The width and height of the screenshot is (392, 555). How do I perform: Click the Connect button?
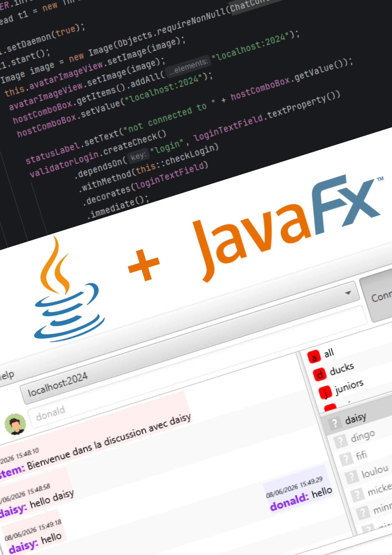pyautogui.click(x=380, y=297)
